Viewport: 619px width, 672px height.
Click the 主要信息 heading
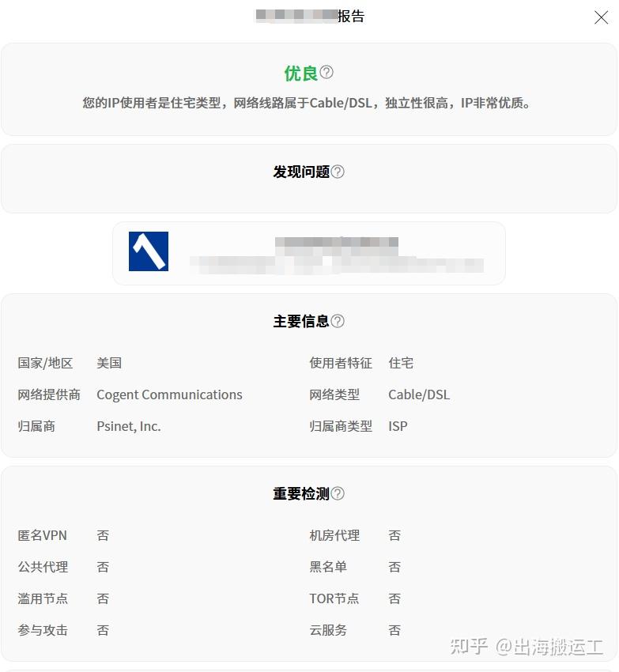click(x=301, y=321)
